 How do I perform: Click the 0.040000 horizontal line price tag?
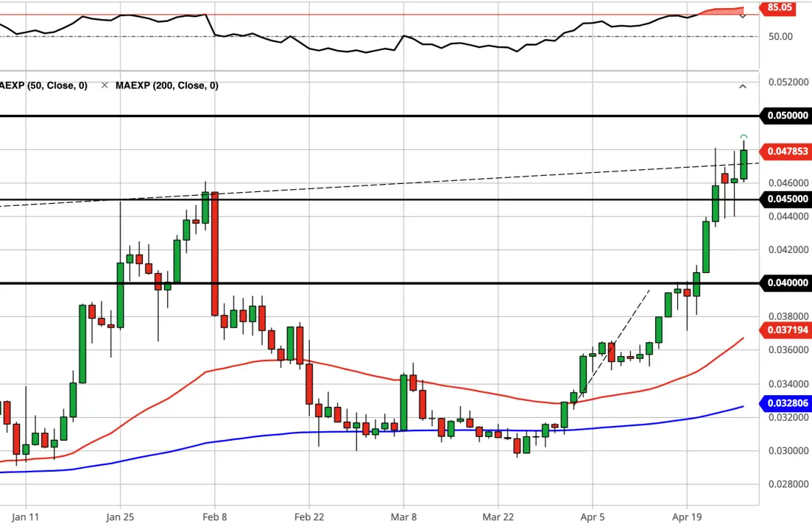point(785,283)
